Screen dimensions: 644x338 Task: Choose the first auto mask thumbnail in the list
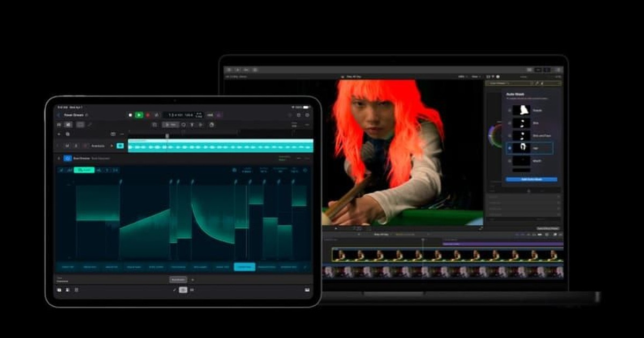[521, 110]
